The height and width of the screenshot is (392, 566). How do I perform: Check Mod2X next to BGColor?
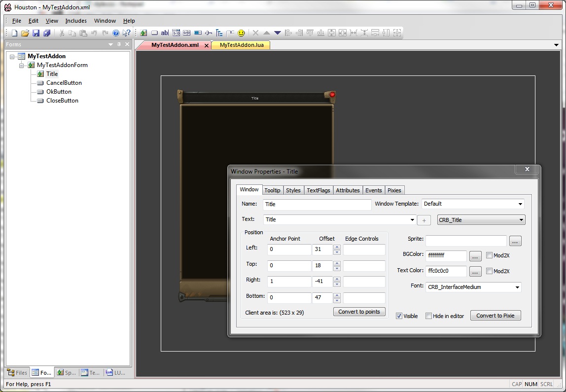[x=489, y=255]
